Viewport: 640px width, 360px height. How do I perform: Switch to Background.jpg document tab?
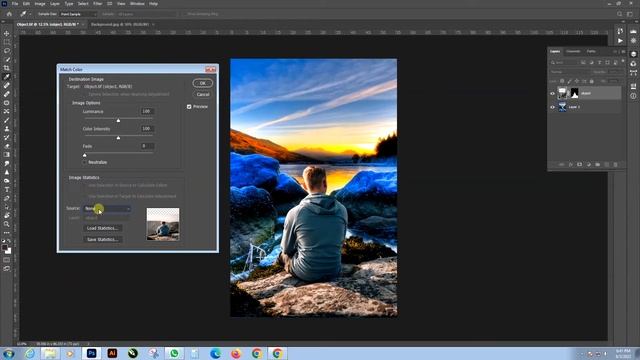pyautogui.click(x=120, y=24)
